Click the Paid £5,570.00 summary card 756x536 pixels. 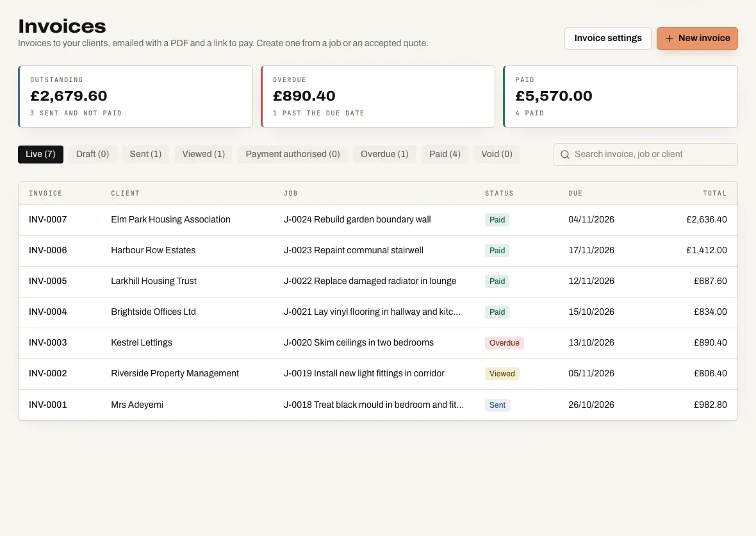pos(621,96)
